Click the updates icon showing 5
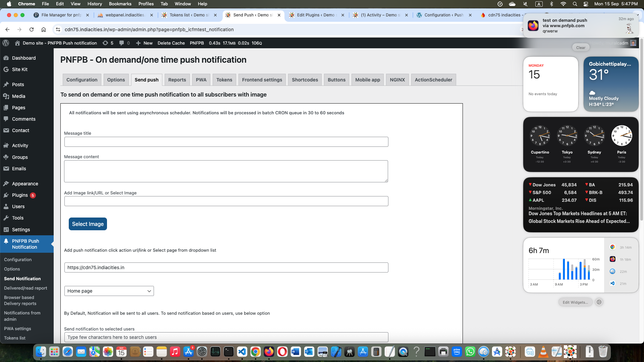 pos(108,43)
